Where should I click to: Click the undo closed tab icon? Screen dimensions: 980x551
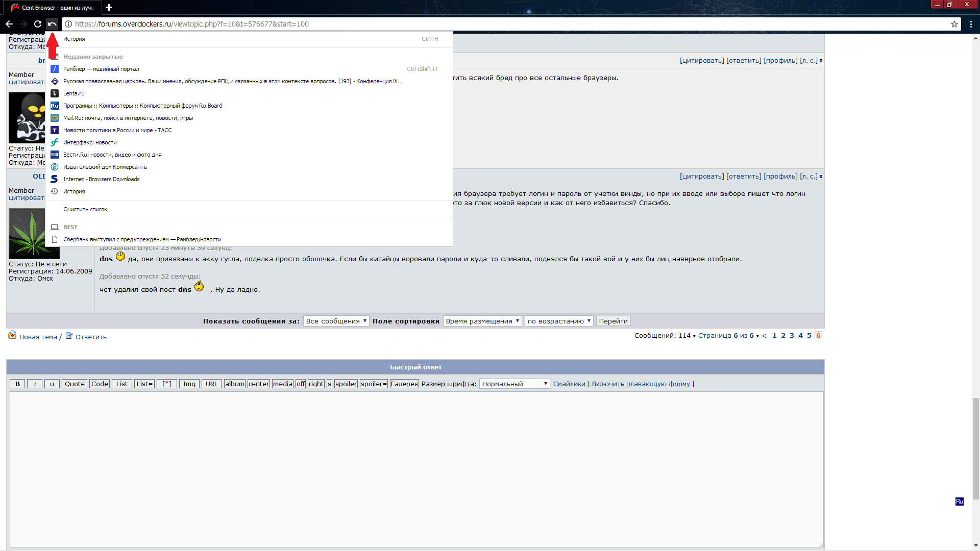(x=52, y=24)
